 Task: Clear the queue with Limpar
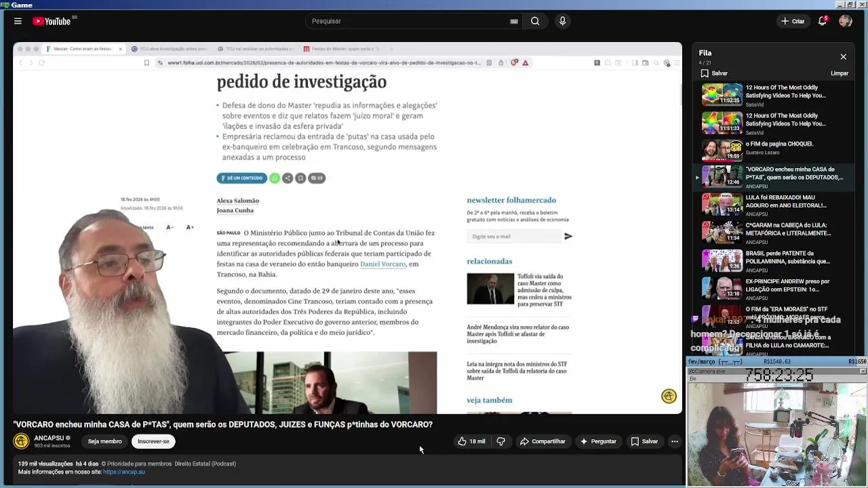point(840,73)
